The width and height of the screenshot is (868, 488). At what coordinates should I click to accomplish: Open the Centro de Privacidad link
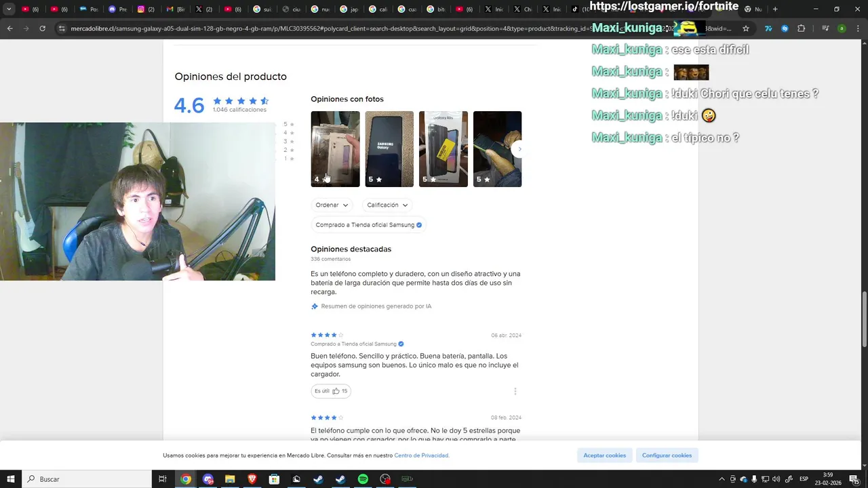point(422,455)
